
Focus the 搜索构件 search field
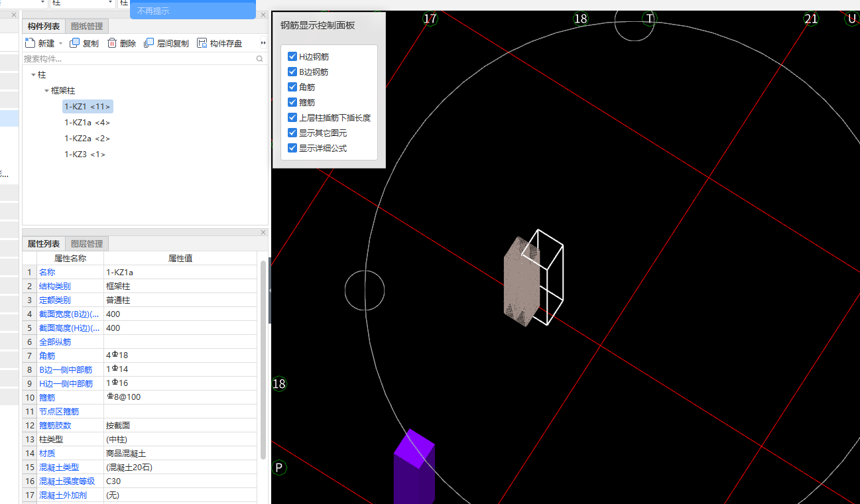point(139,59)
